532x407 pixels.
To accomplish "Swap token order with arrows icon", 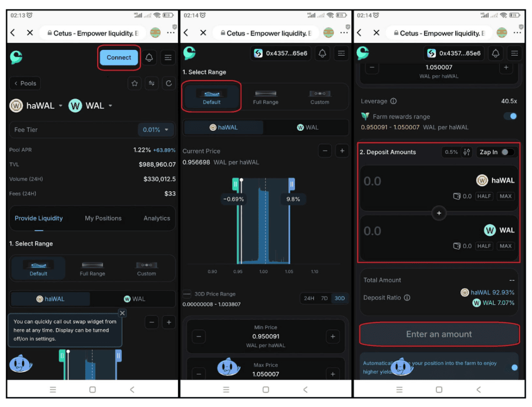I will click(x=151, y=84).
